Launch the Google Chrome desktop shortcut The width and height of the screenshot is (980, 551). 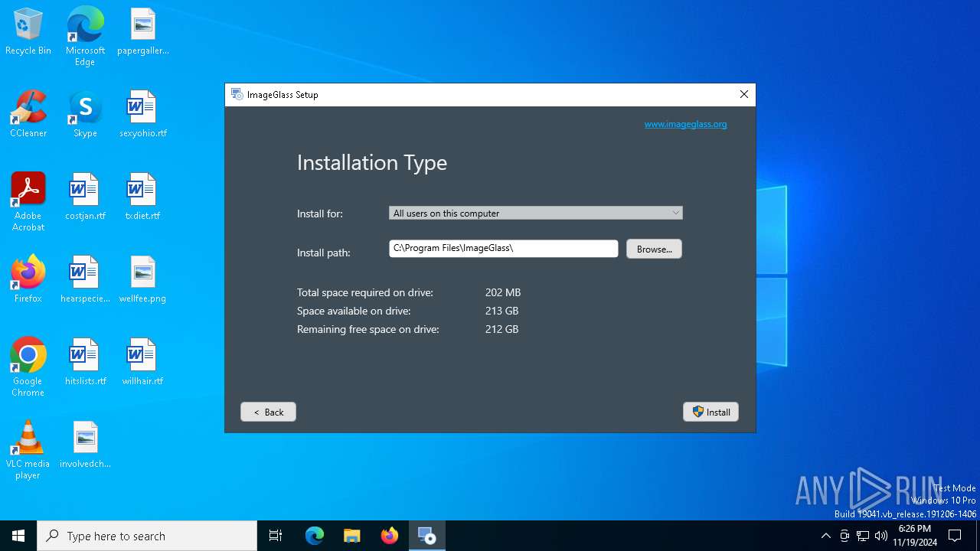[28, 367]
